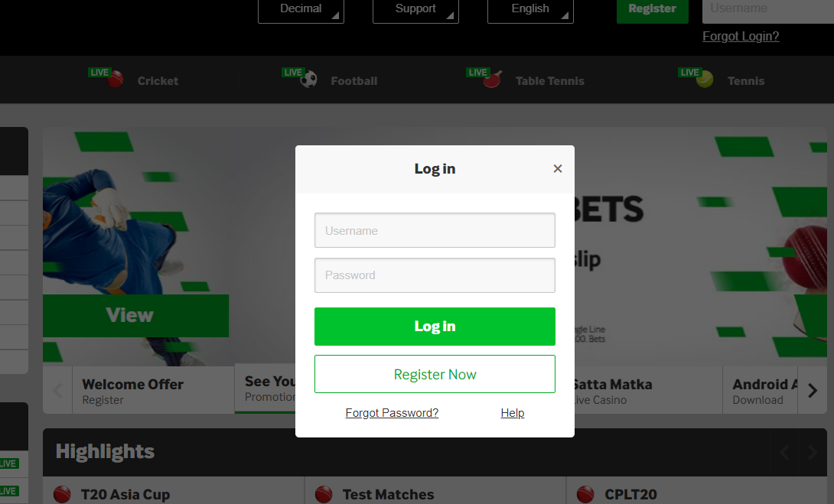Click the T20 Asia Cup cricket icon
Screen dimensions: 834x504
62,494
